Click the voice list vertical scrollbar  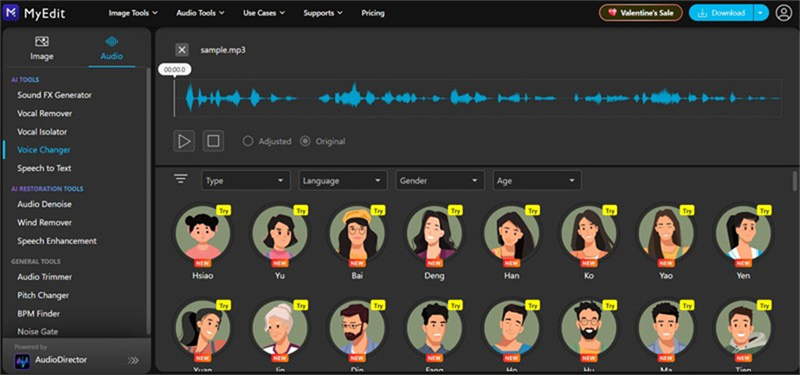[795, 181]
